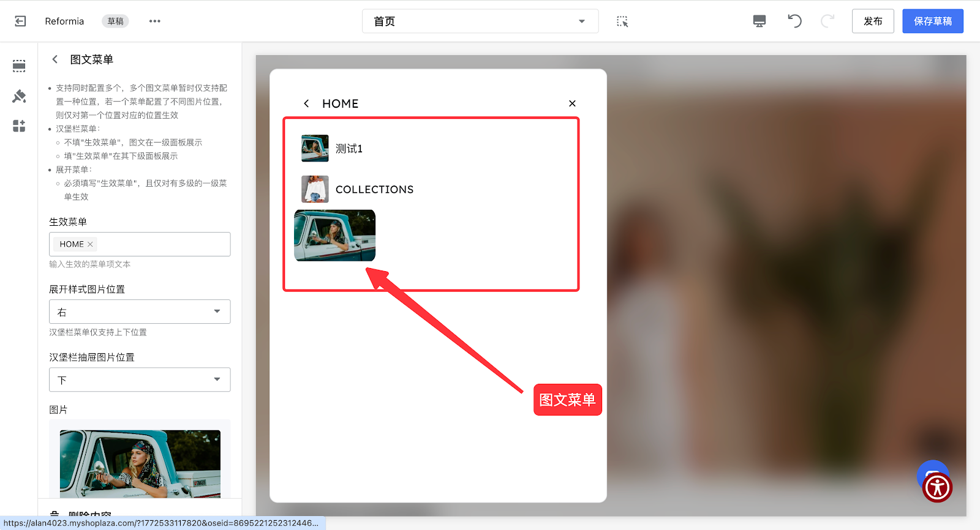Click the 生效菜单 input field
The width and height of the screenshot is (980, 530).
pos(162,244)
